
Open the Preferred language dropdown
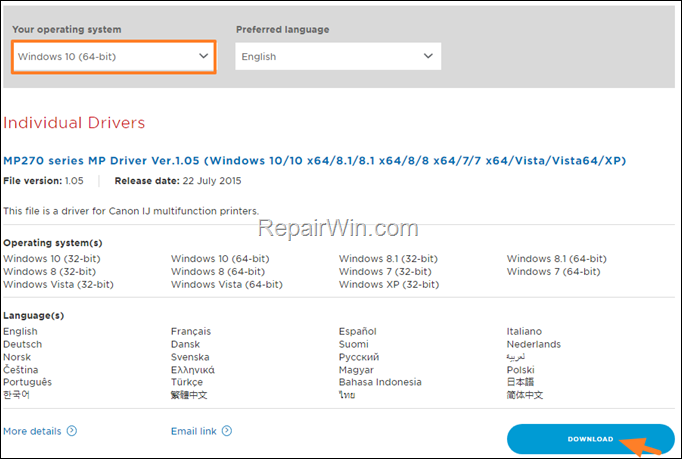click(338, 56)
